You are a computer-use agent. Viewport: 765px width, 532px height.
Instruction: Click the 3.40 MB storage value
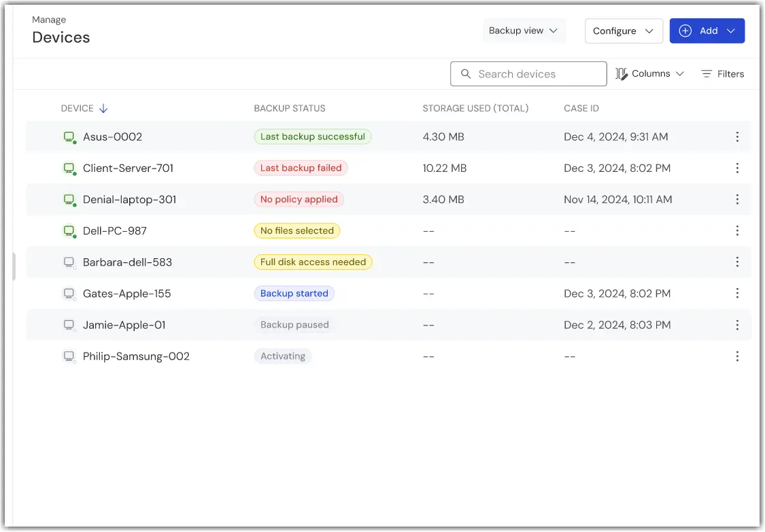point(443,200)
